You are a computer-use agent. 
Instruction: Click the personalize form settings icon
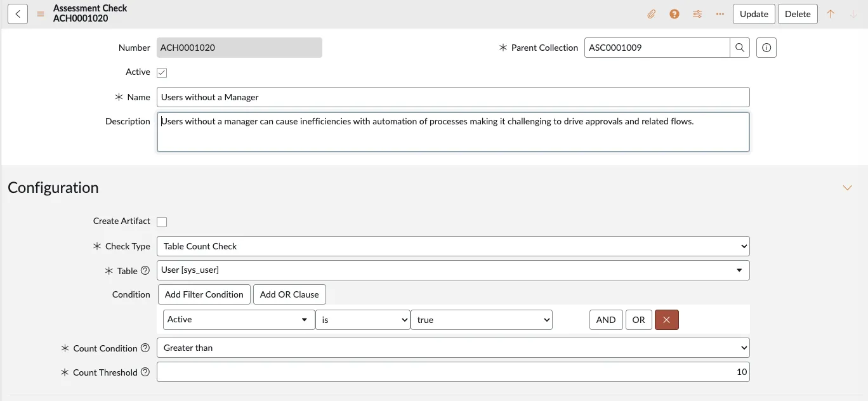[x=697, y=14]
